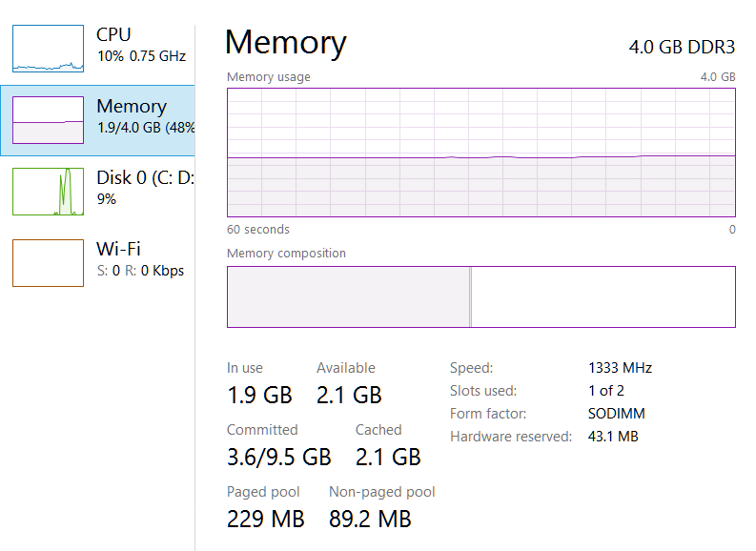This screenshot has height=551, width=756.
Task: Click the in-use section of Memory composition
Action: (x=348, y=296)
